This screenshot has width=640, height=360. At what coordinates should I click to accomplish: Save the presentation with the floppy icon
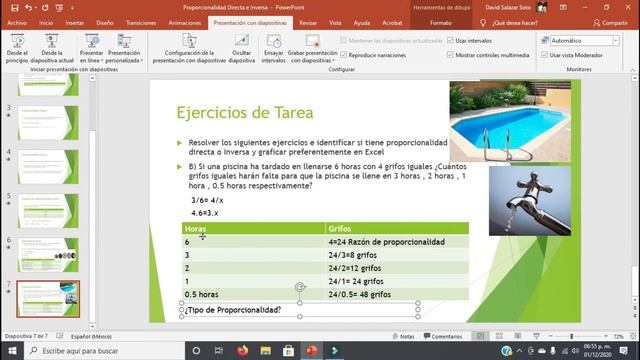15,8
